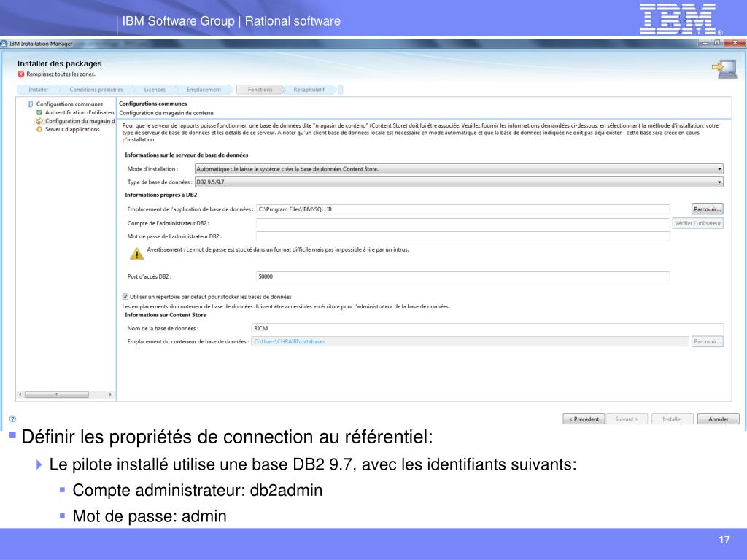Click the Nom de la base de données field
The image size is (747, 560).
(x=487, y=328)
